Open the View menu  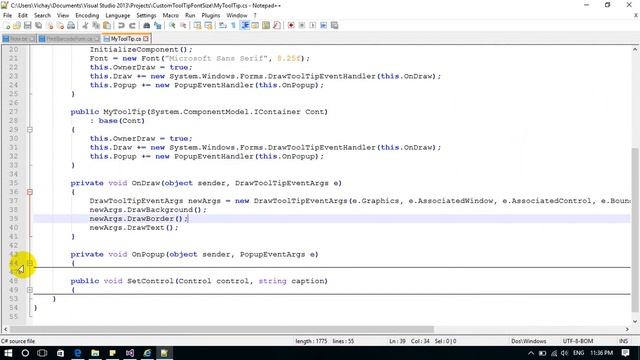[x=63, y=16]
